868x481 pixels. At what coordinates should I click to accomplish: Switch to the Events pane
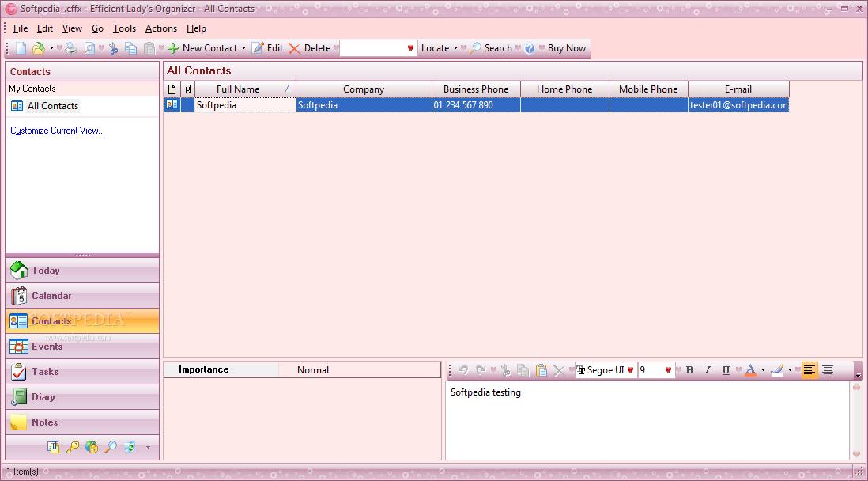tap(82, 347)
